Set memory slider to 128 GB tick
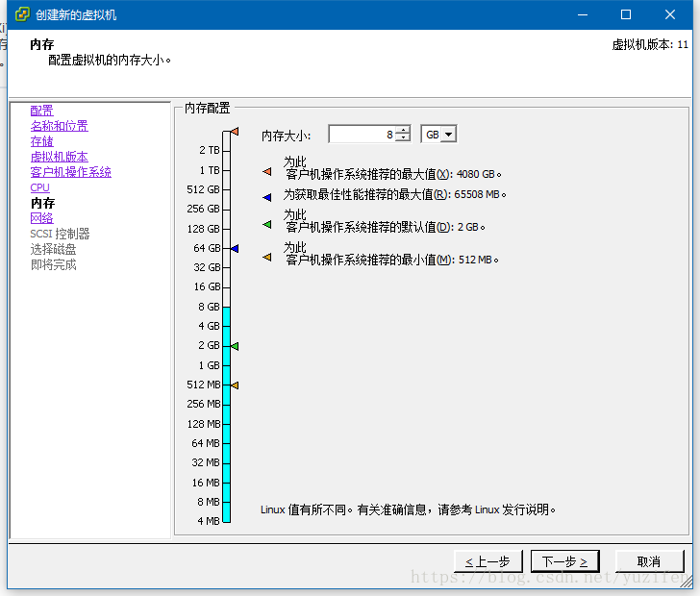The image size is (700, 596). click(226, 229)
